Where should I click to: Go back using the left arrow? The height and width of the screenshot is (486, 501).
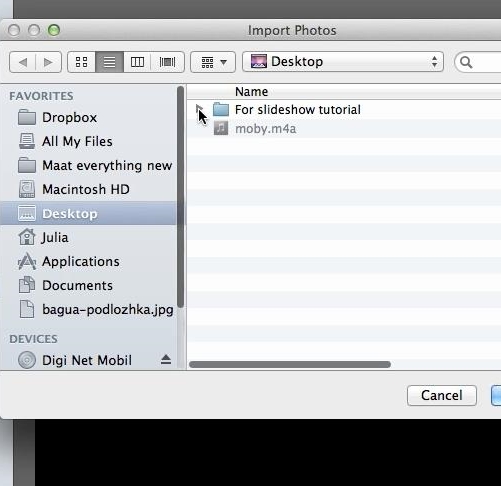23,62
